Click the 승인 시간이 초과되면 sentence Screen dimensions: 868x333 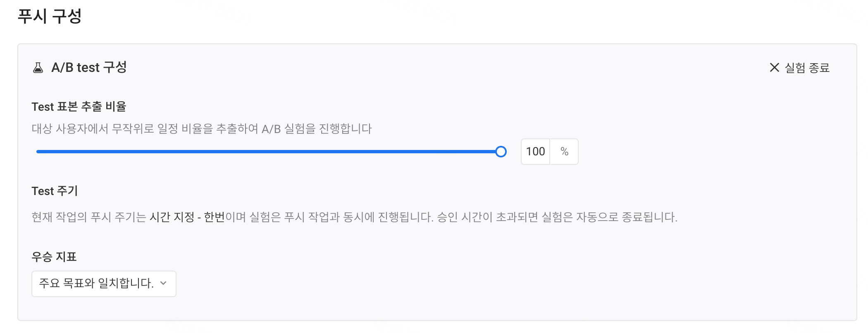pyautogui.click(x=557, y=217)
